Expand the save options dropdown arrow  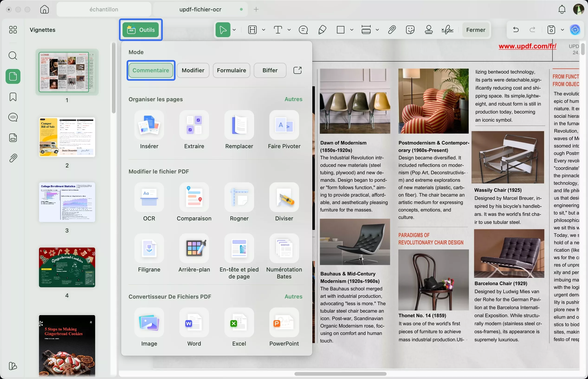(x=562, y=30)
